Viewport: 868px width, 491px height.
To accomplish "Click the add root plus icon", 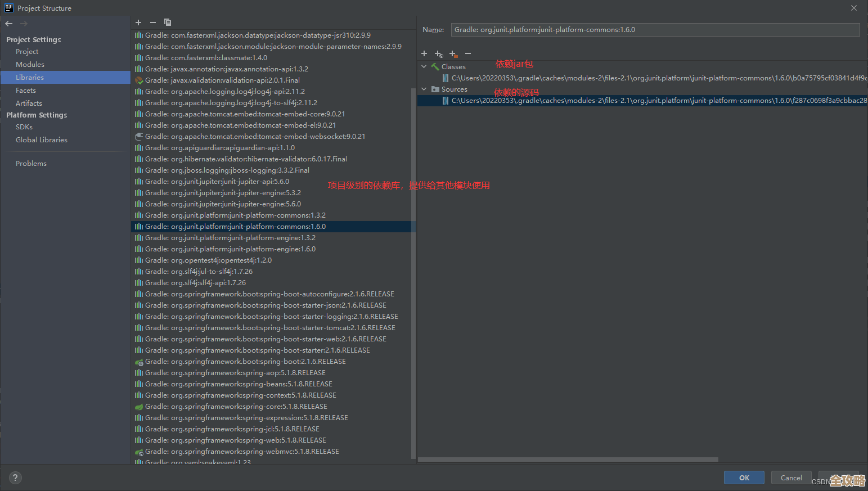I will (424, 54).
